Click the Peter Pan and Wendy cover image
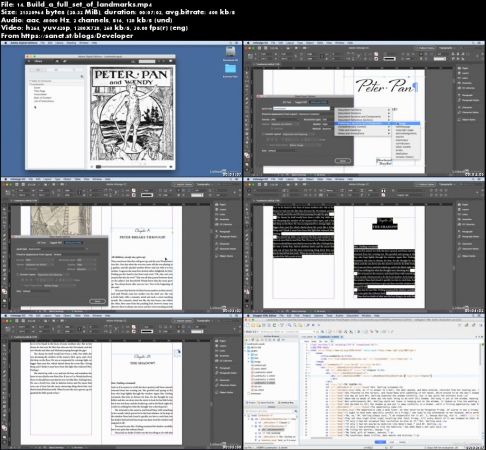486x450 pixels. (x=131, y=114)
